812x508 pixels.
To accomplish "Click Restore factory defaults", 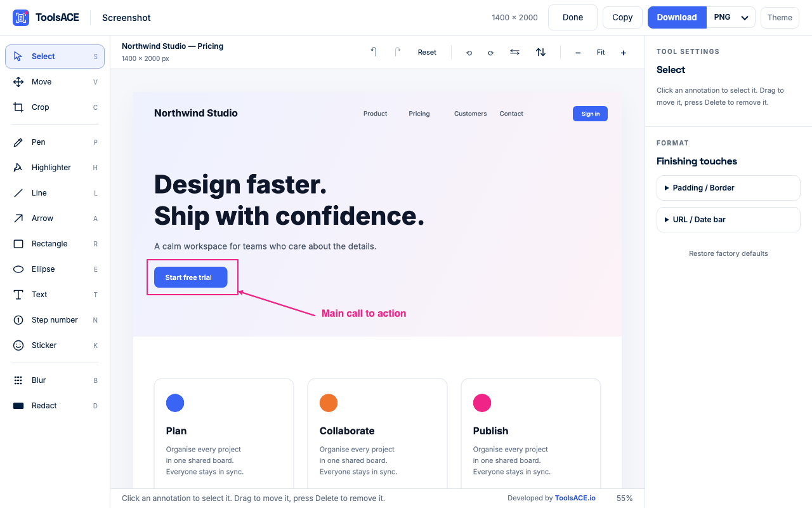I will (x=728, y=253).
